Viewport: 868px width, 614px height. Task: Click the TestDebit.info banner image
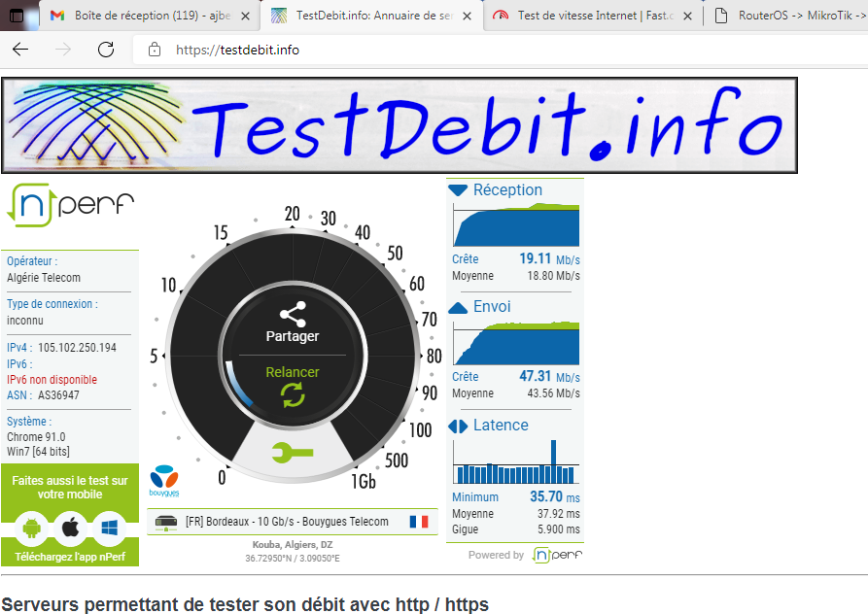tap(399, 125)
